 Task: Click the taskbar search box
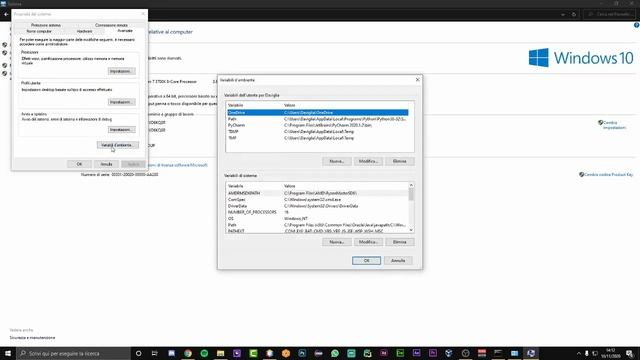coord(74,353)
